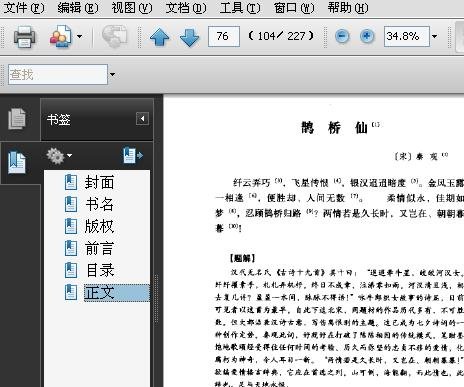Click the page number field showing 76

tap(224, 36)
